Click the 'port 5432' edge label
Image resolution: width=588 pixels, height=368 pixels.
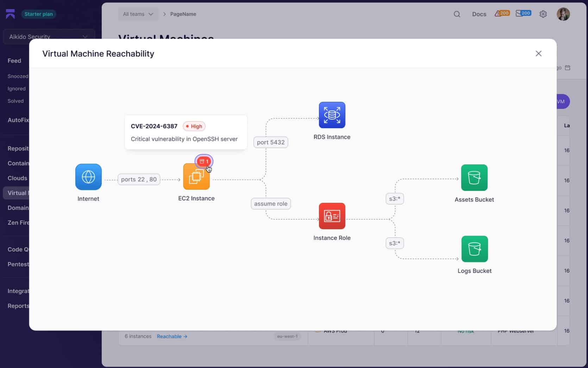(x=271, y=142)
